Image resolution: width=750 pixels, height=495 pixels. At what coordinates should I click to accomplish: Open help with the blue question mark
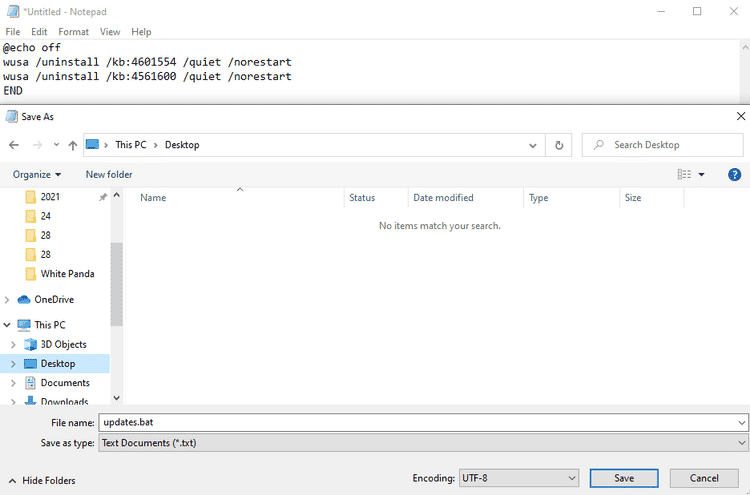tap(734, 174)
